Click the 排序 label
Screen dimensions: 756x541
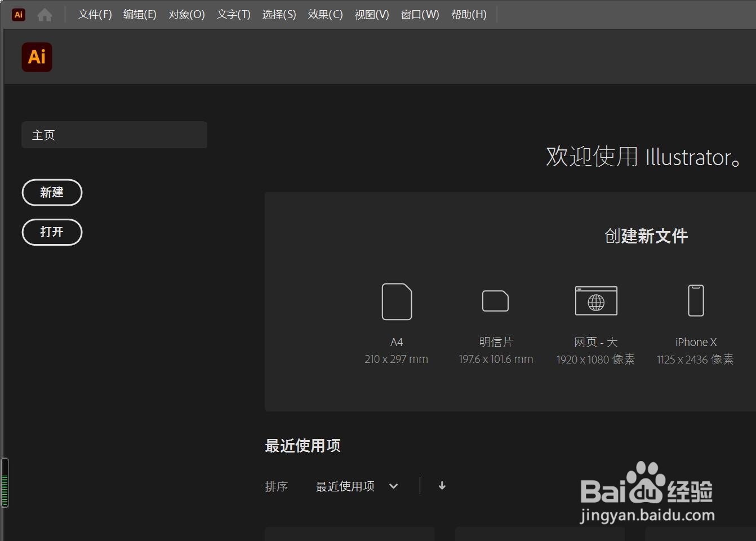coord(277,486)
